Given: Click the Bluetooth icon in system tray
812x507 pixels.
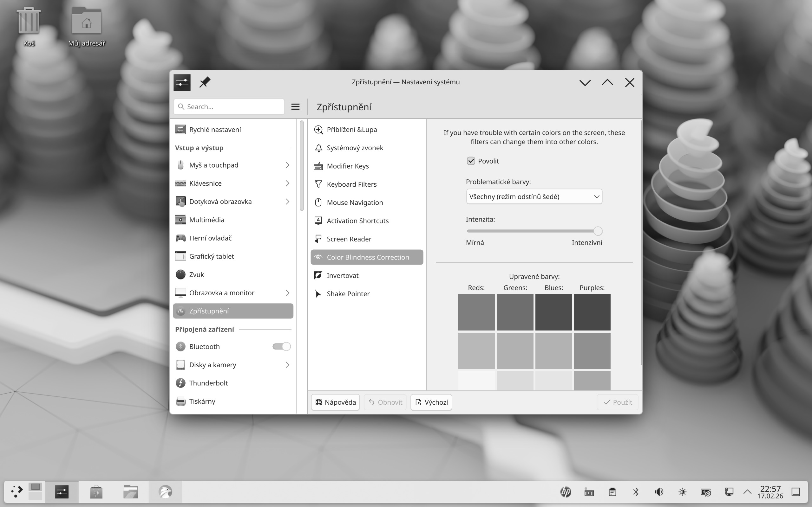Looking at the screenshot, I should pos(636,492).
